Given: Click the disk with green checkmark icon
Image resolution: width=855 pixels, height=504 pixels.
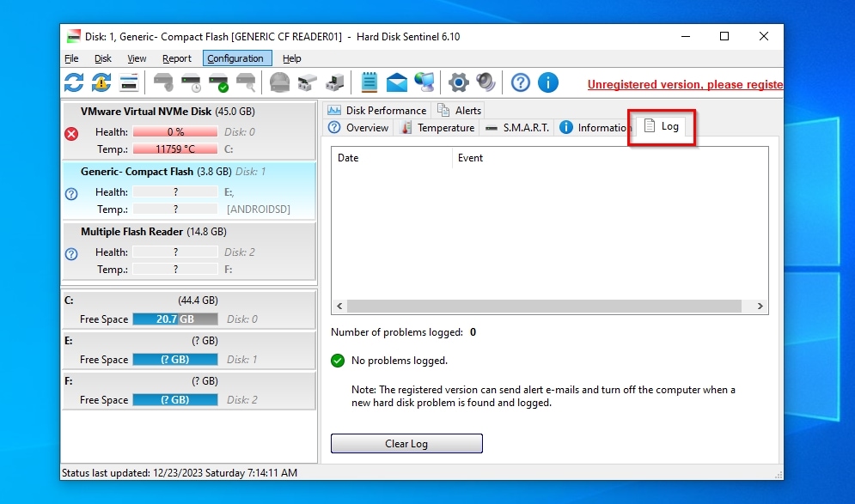Looking at the screenshot, I should 218,82.
